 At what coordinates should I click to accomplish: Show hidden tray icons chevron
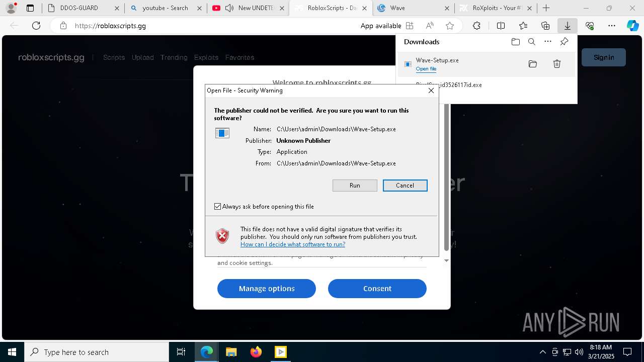542,352
